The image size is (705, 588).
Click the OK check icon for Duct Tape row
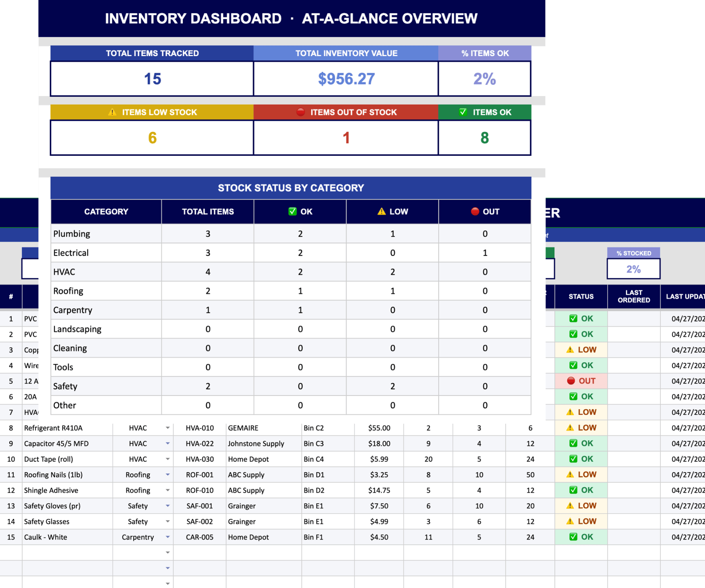(x=573, y=459)
